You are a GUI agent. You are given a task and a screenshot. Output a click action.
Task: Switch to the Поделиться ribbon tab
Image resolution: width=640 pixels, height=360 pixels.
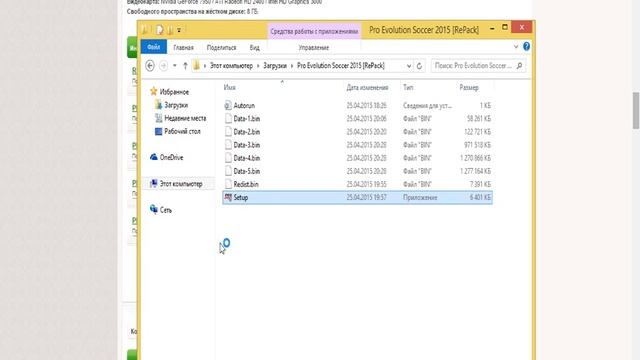pyautogui.click(x=221, y=48)
